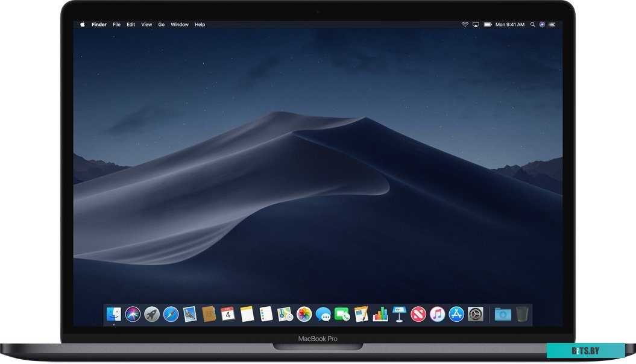The image size is (636, 364).
Task: Open the Notes app in dock
Action: (247, 314)
